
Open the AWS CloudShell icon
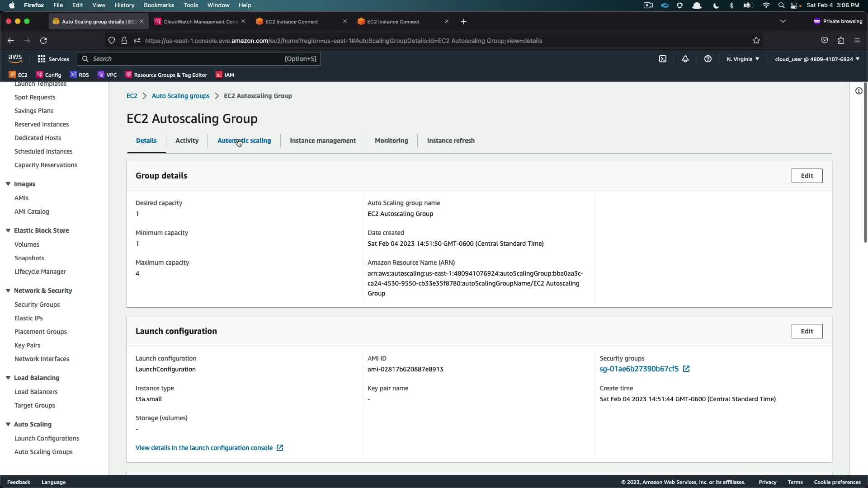pos(663,59)
